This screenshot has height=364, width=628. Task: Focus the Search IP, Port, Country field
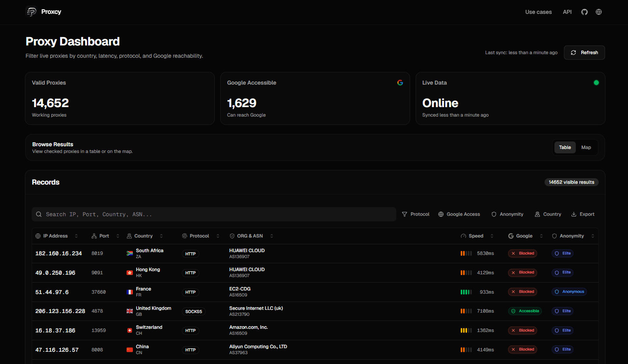point(214,214)
